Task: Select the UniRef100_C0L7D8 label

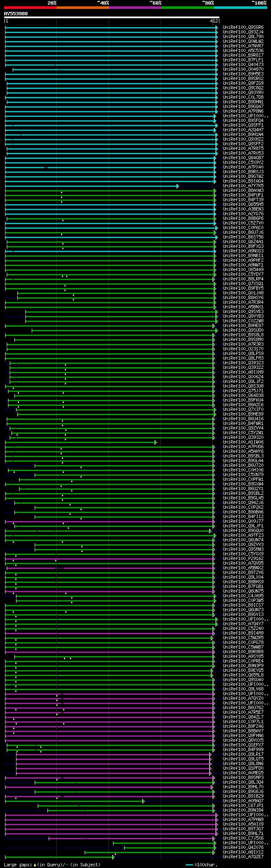Action: [243, 97]
